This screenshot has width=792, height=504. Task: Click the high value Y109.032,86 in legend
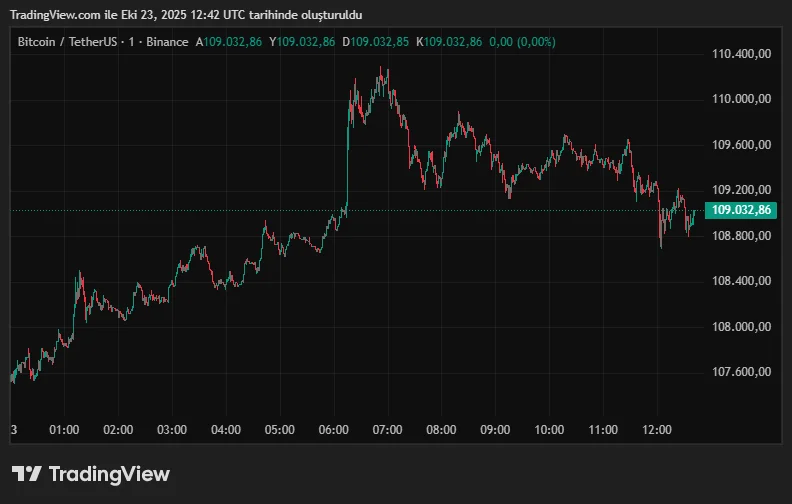coord(302,42)
